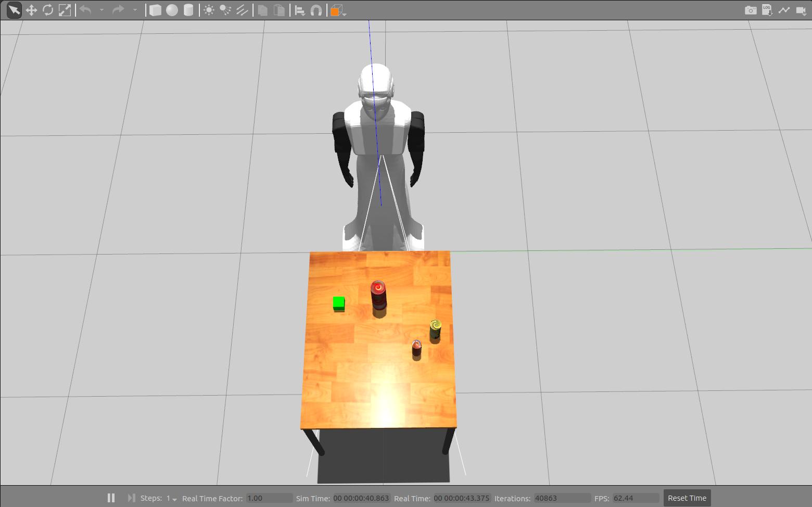This screenshot has height=507, width=812.
Task: Click the FPS value field
Action: pos(636,498)
